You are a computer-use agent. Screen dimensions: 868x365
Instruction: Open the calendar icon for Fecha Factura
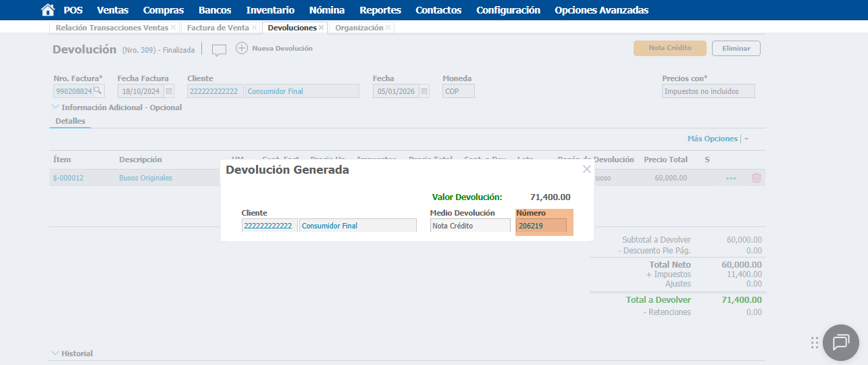169,91
